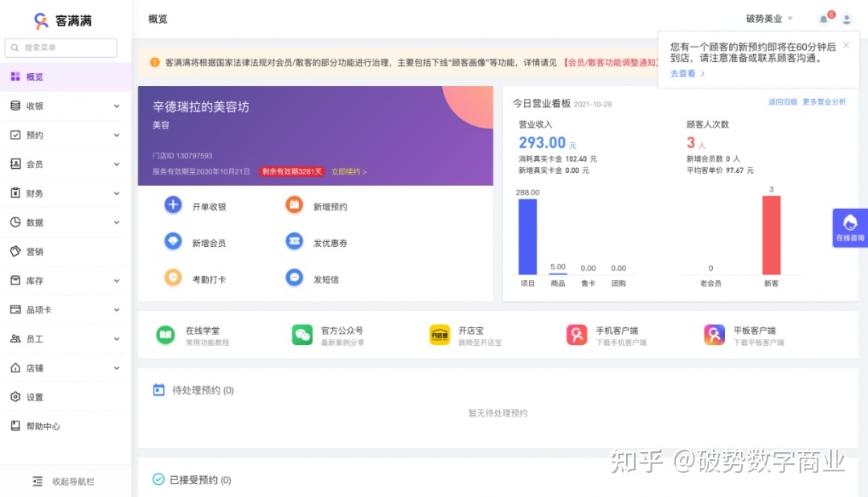
Task: Click the 新增会员 add member icon
Action: 173,241
